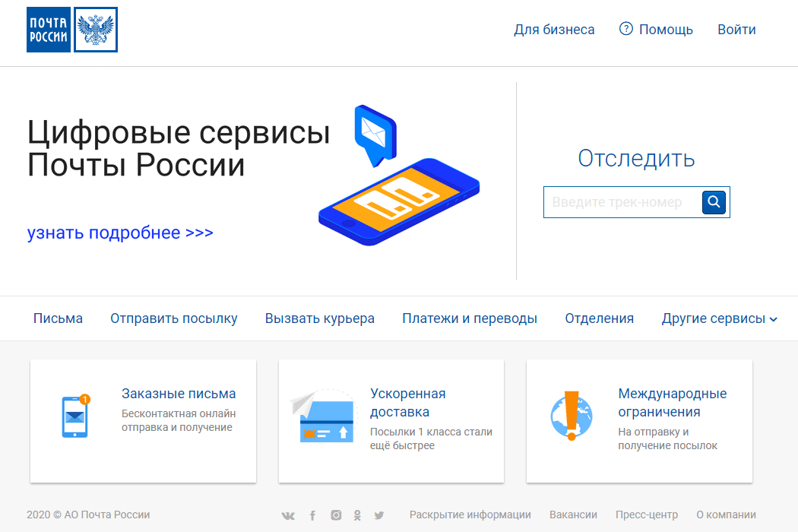
Task: Select Вызвать курьера in navigation
Action: coord(320,318)
